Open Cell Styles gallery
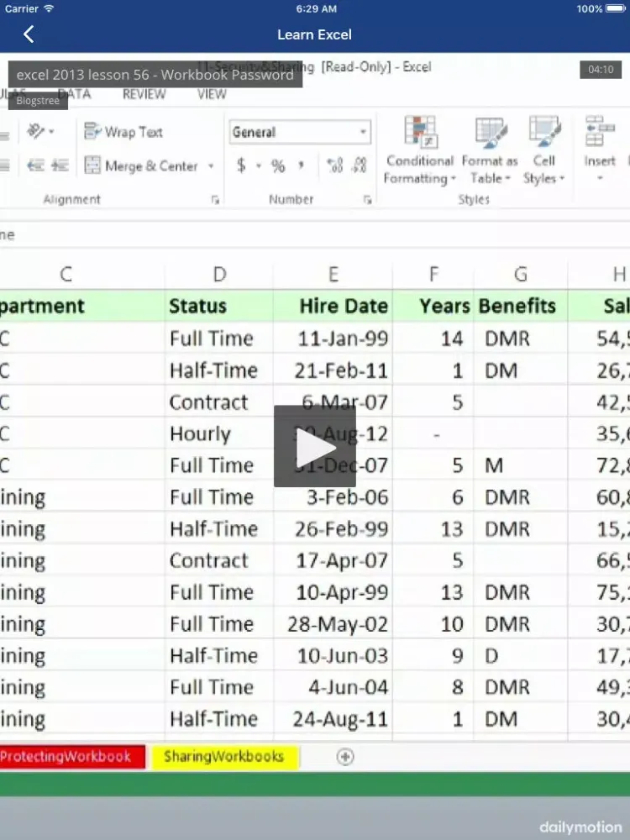The width and height of the screenshot is (630, 840). click(544, 150)
